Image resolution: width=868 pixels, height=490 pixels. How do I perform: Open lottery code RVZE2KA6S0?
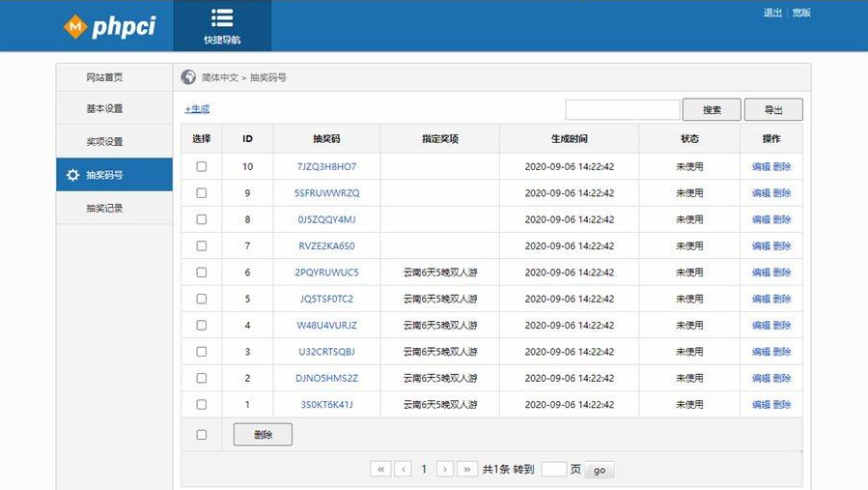326,245
